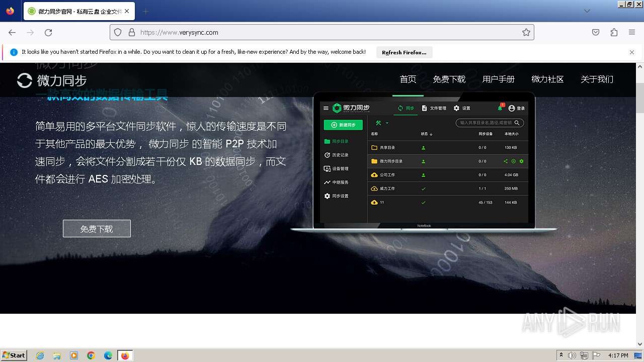Open the 关于我们 navigation item

click(597, 79)
